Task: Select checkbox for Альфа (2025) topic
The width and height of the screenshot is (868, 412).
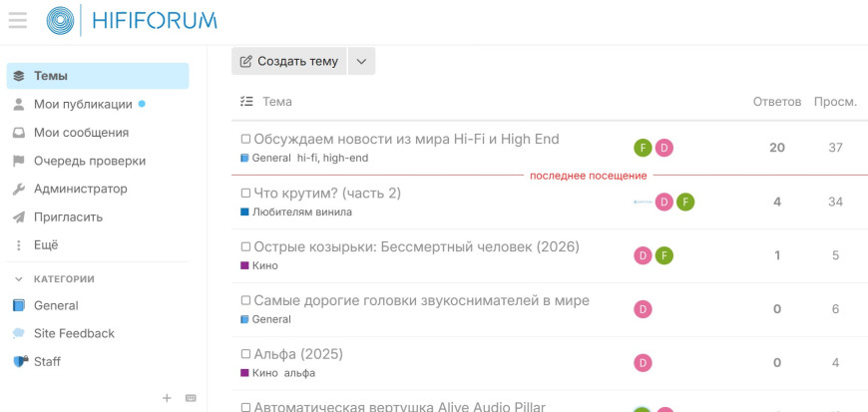Action: 245,354
